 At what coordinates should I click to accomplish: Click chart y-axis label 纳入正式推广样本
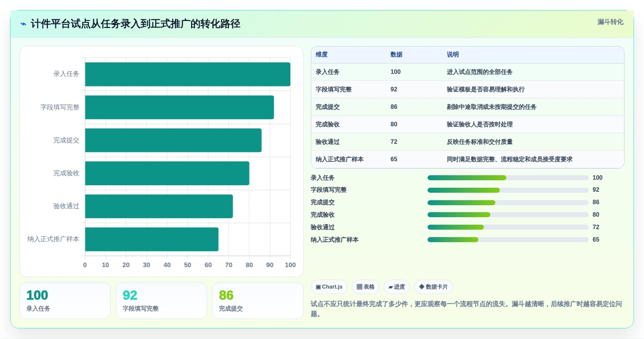coord(53,239)
